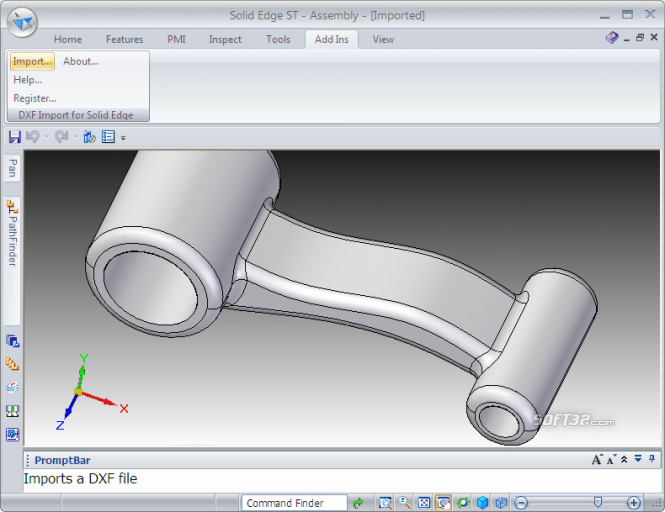Save the document with the floppy disk icon
Image resolution: width=665 pixels, height=512 pixels.
[x=15, y=137]
